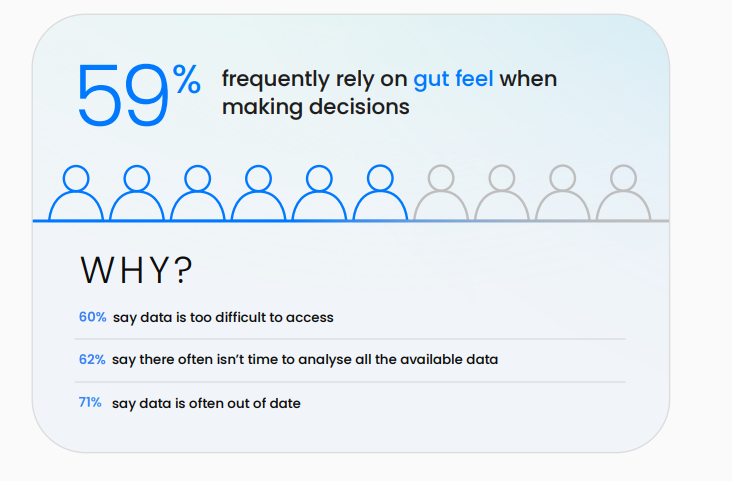Viewport: 732px width, 481px height.
Task: Click the fifth blue person icon
Action: coord(319,193)
